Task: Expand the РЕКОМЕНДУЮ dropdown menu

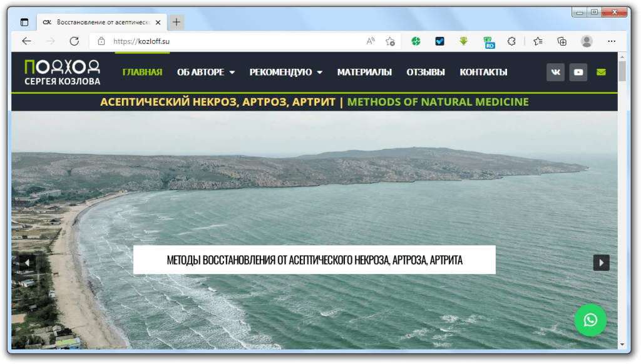Action: [x=286, y=73]
